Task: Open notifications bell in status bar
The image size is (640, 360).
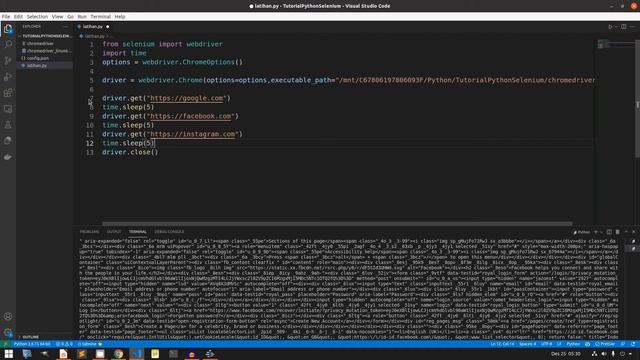Action: 633,344
